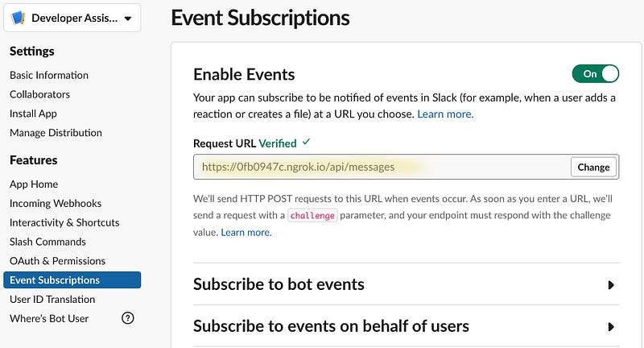Open the app selector dropdown arrow
The image size is (644, 348).
[128, 19]
